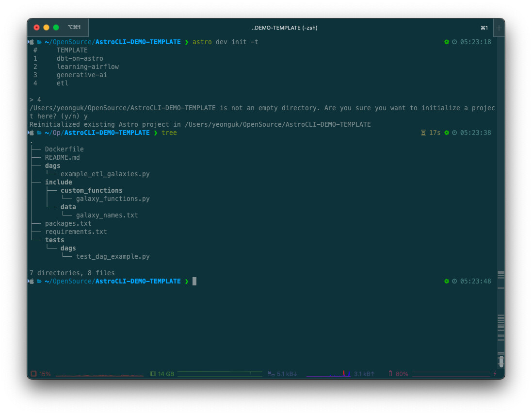Click the CPU usage graph after 15%

click(x=99, y=375)
